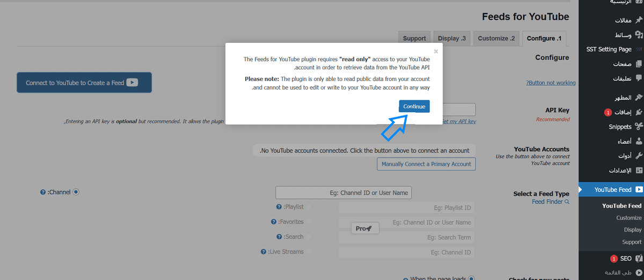This screenshot has height=280, width=644.
Task: Click the Channel ID or User Name field
Action: pyautogui.click(x=343, y=193)
